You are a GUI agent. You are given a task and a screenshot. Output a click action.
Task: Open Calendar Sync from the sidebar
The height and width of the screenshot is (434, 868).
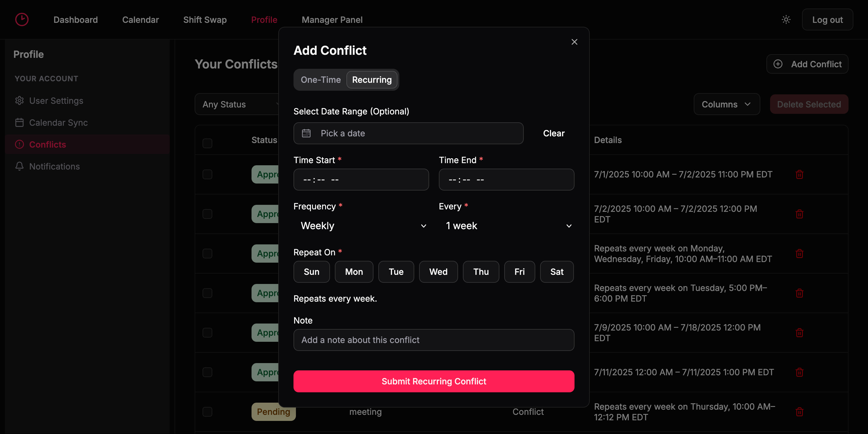pos(59,123)
